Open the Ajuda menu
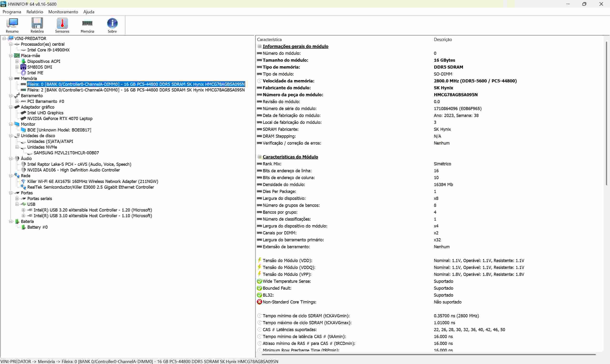Viewport: 610px width, 364px height. point(89,12)
